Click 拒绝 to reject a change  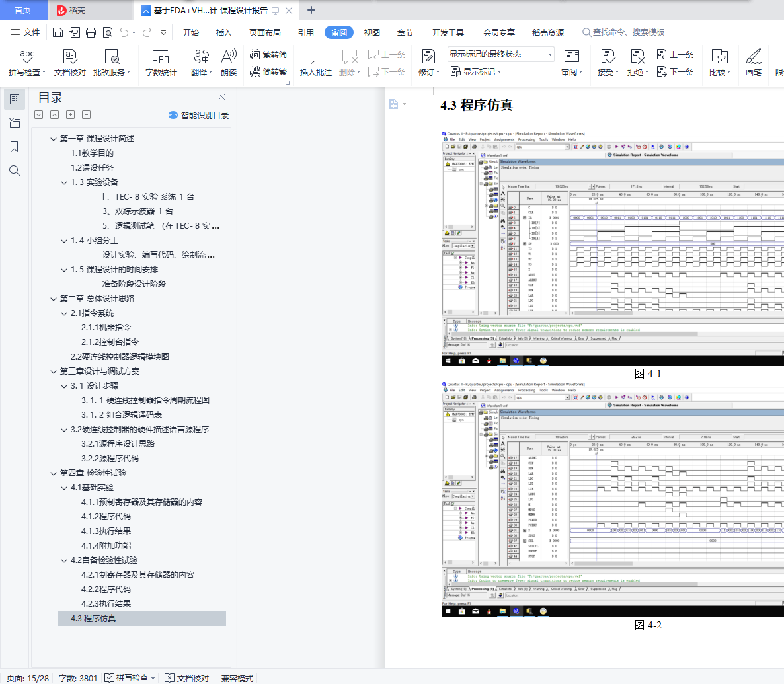pyautogui.click(x=638, y=63)
